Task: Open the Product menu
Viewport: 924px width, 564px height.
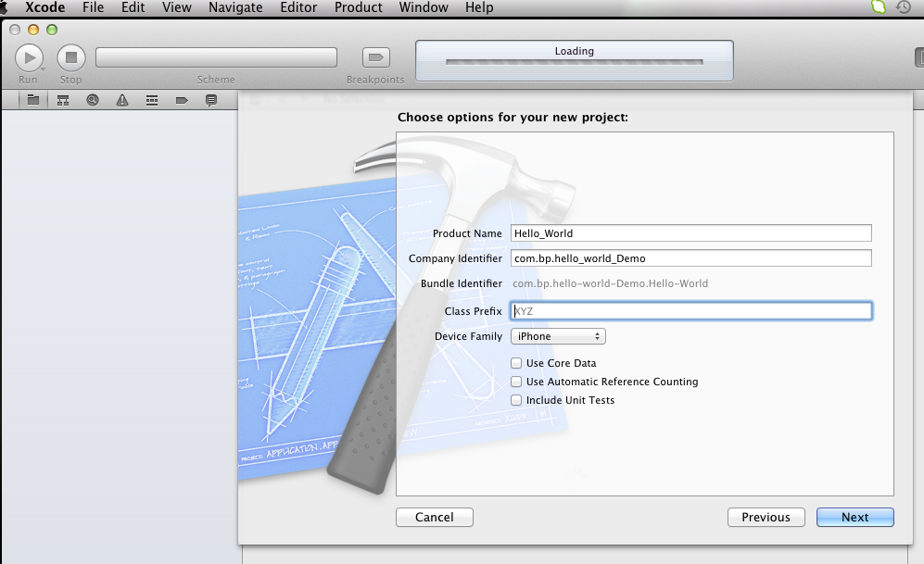Action: (359, 7)
